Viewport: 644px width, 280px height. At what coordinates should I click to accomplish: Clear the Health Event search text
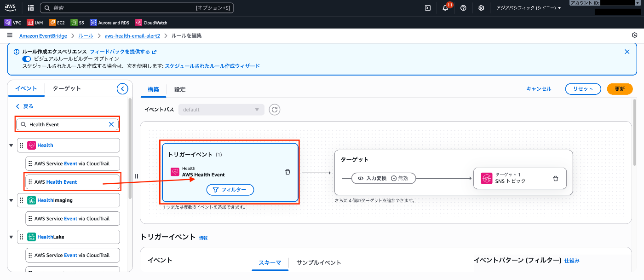(111, 124)
